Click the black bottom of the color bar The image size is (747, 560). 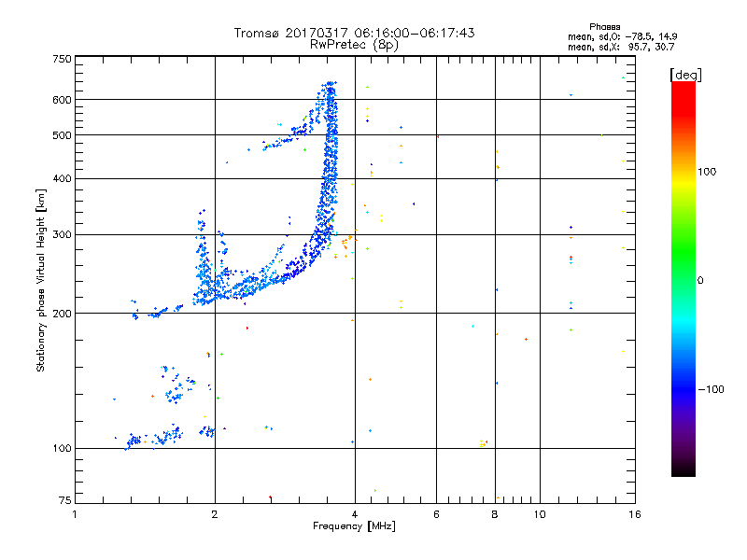click(x=683, y=471)
